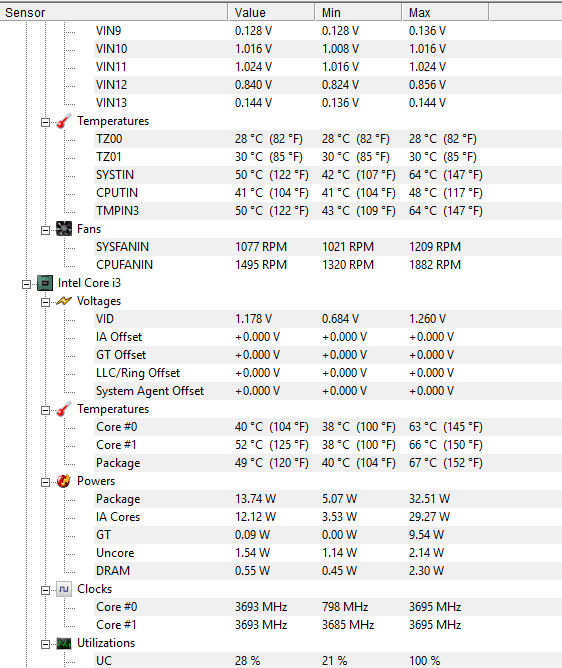Screen dimensions: 562x668
Task: Click the waveform Clocks icon
Action: 64,589
